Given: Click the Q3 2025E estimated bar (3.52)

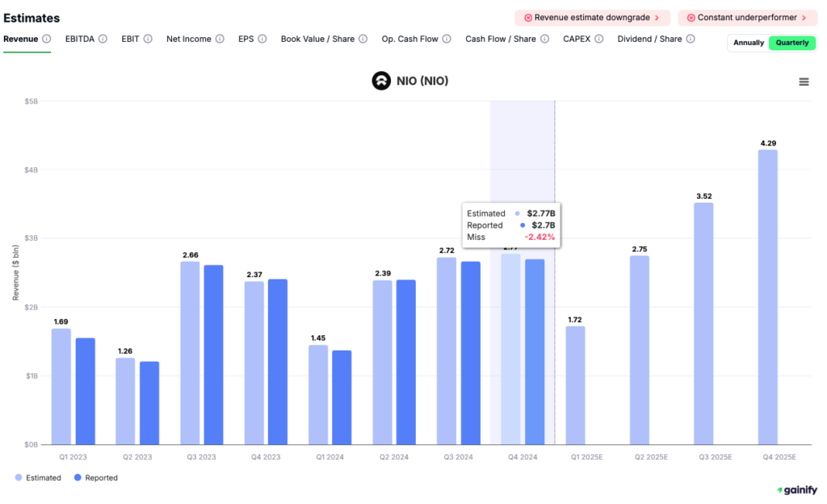Looking at the screenshot, I should 703,324.
